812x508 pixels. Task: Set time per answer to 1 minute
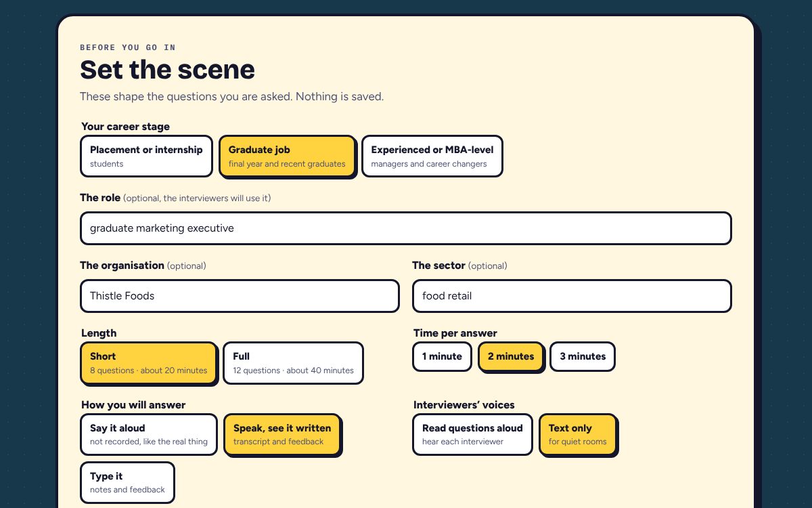(442, 357)
